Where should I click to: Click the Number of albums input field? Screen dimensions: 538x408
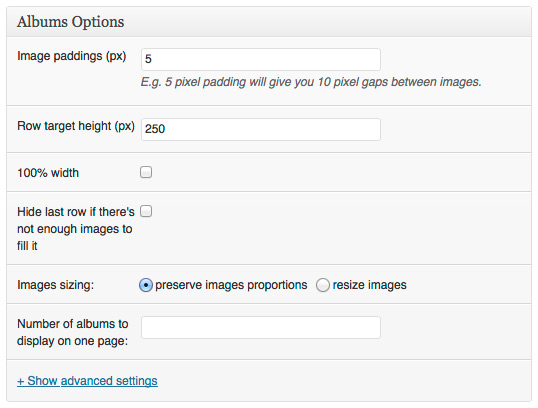click(x=261, y=327)
